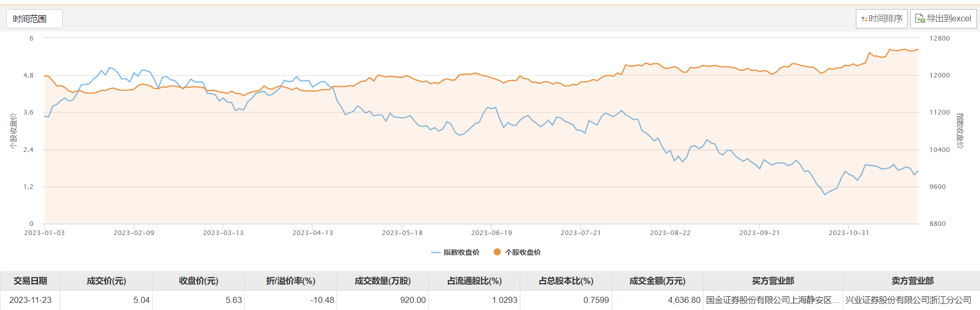Select the 920.00 volume cell
The width and height of the screenshot is (980, 310).
[x=383, y=300]
